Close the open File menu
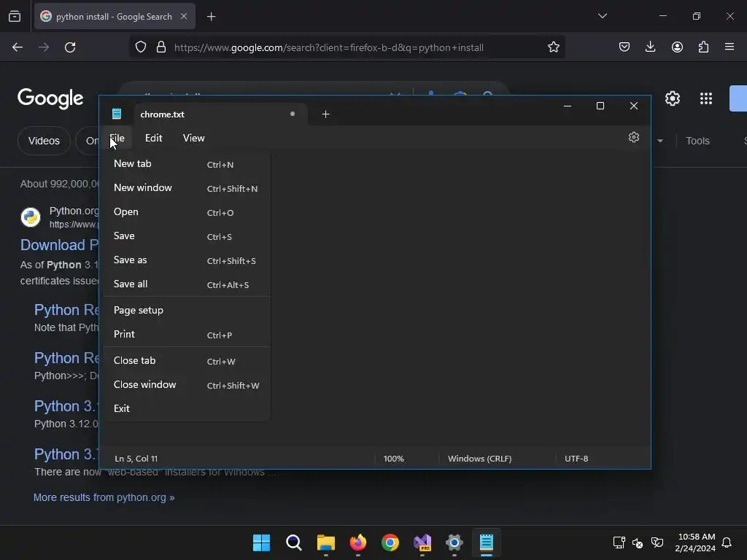 117,138
